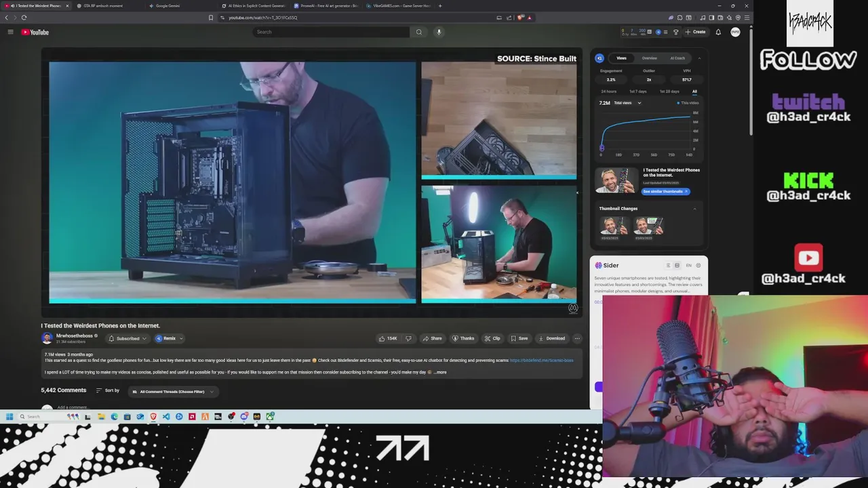Select the All time range

click(x=694, y=91)
